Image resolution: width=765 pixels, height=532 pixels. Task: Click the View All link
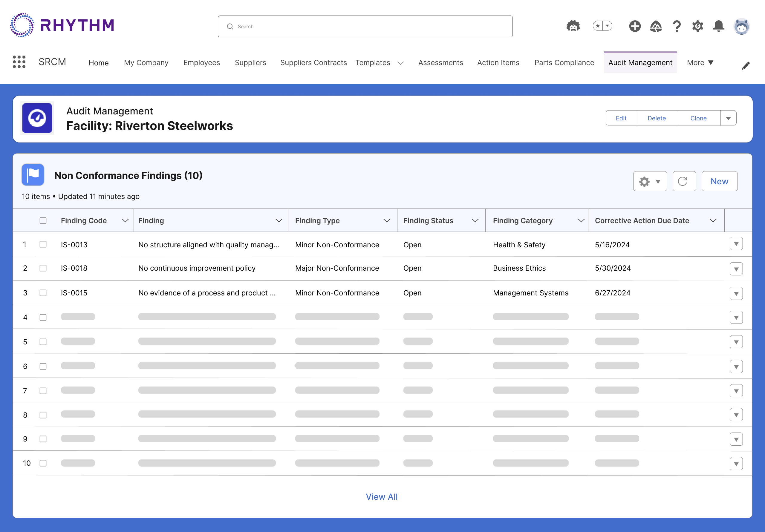tap(382, 497)
